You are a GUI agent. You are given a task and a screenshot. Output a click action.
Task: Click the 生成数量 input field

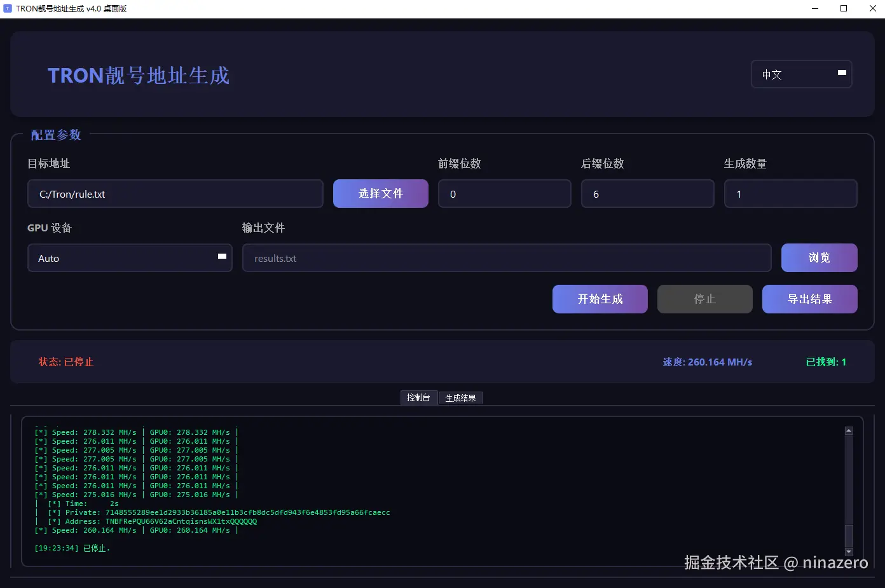click(791, 194)
